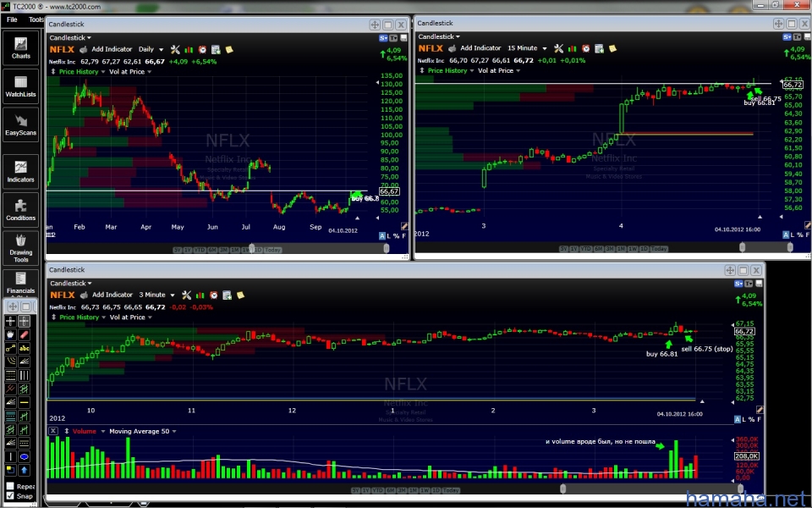
Task: Select the abc text annotation tool
Action: pos(24,348)
